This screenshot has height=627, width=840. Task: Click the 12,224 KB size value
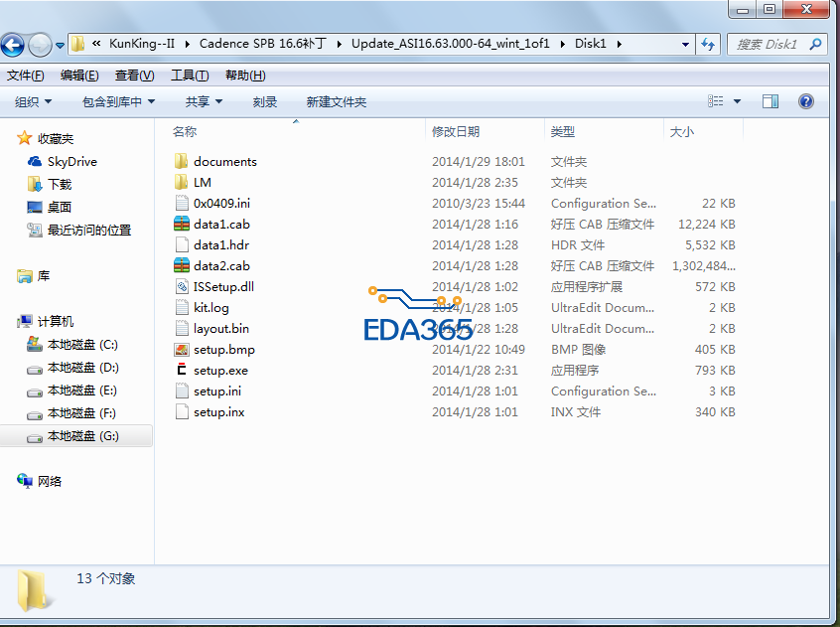pos(707,224)
